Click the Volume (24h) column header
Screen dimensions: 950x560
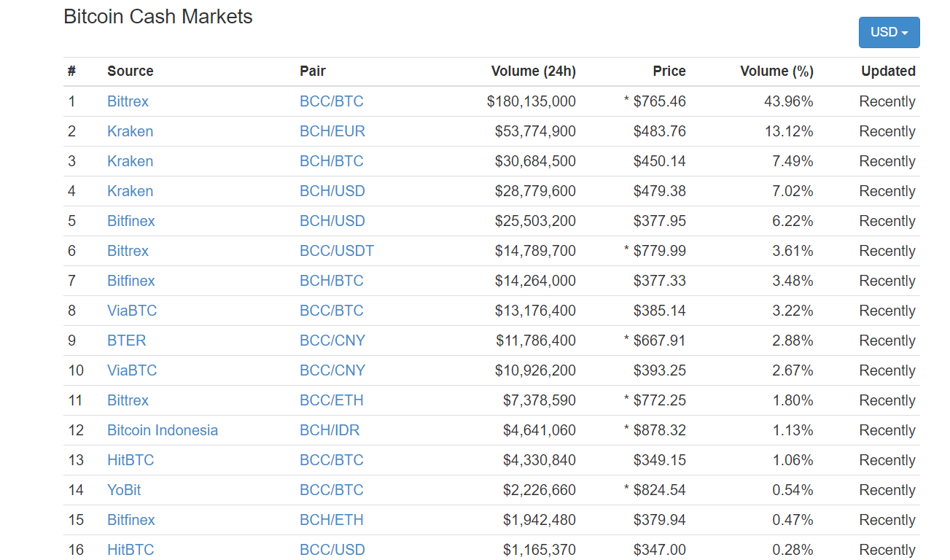pyautogui.click(x=533, y=71)
